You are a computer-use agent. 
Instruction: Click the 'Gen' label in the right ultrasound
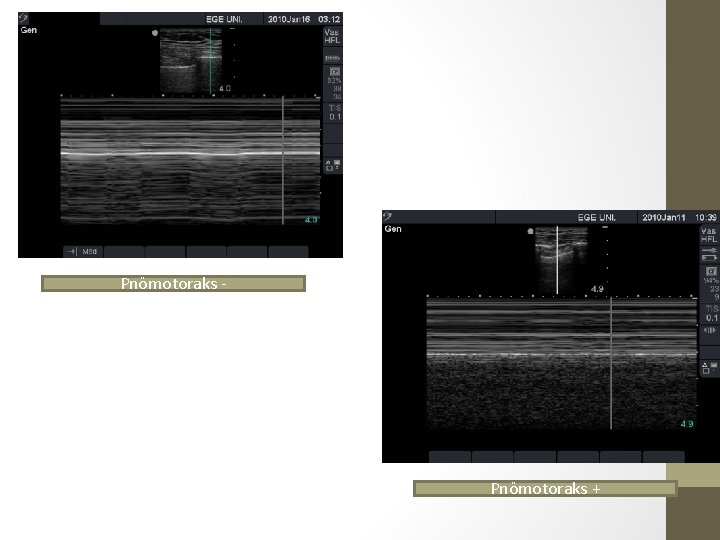pos(393,229)
